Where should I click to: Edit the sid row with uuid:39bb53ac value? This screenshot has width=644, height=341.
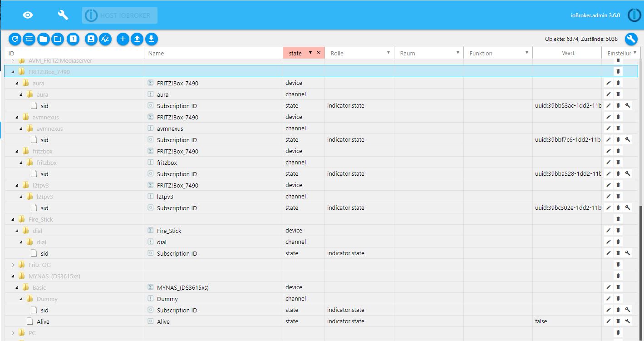(x=609, y=105)
